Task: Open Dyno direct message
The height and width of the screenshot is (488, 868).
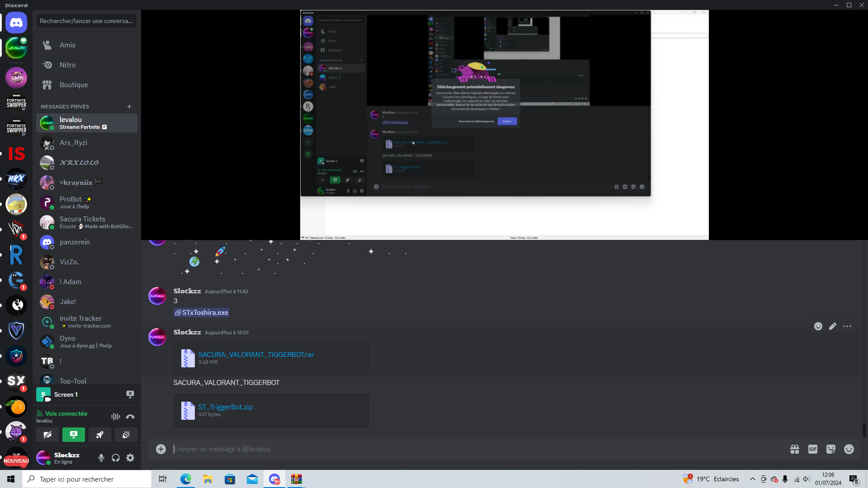Action: click(87, 342)
